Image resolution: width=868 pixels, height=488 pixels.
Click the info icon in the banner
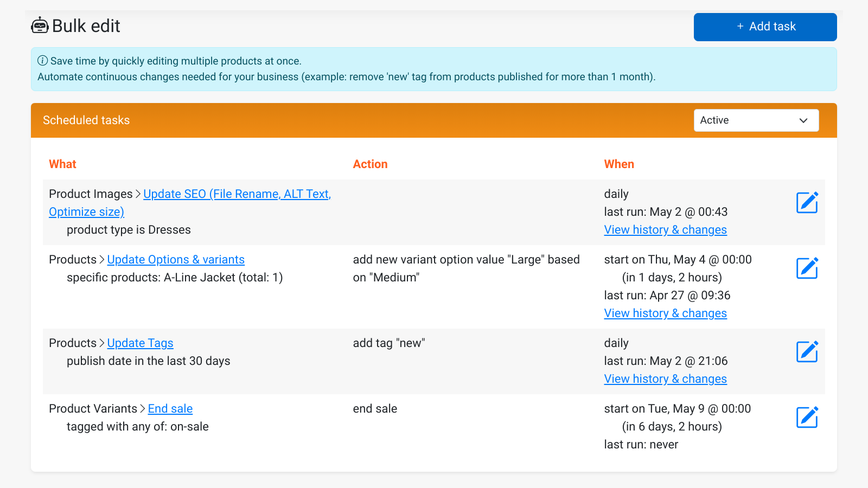[x=42, y=61]
